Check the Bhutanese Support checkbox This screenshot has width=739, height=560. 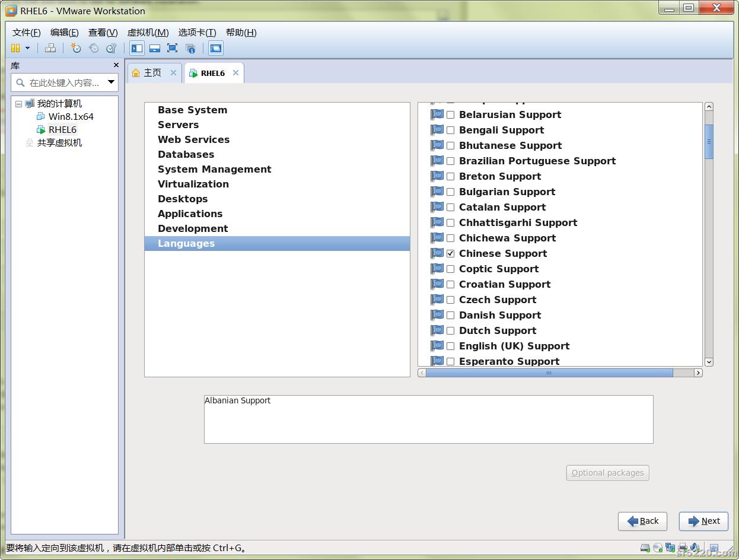pyautogui.click(x=451, y=145)
